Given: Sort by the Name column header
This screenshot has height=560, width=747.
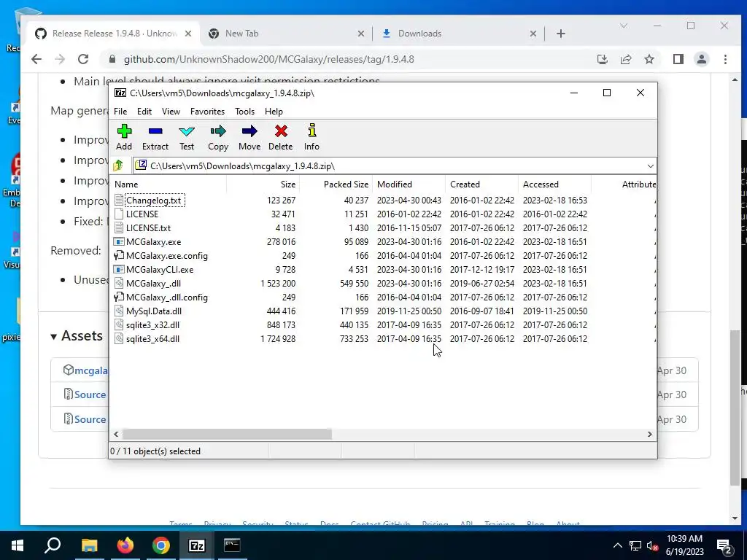Looking at the screenshot, I should 168,184.
